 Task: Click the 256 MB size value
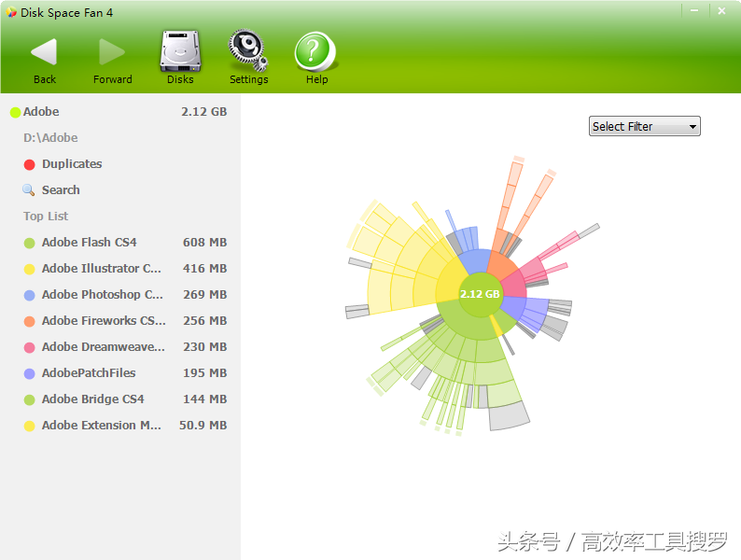(x=204, y=320)
